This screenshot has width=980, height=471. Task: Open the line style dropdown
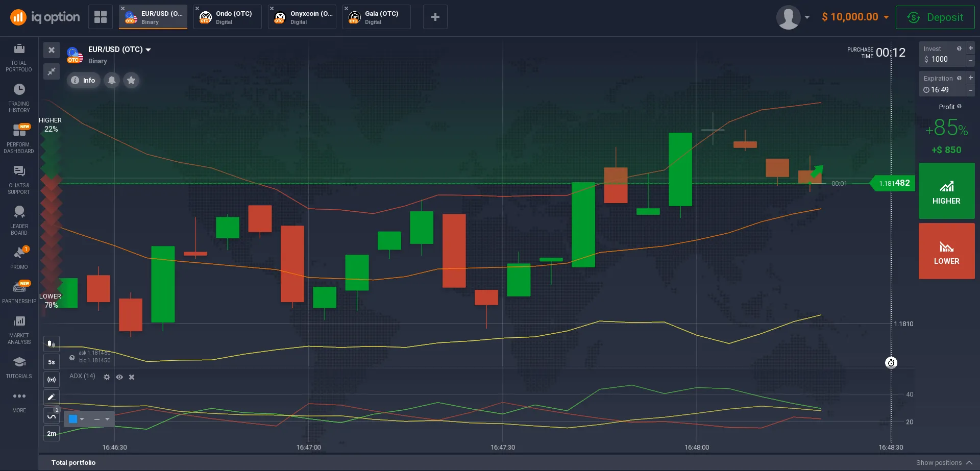[102, 419]
